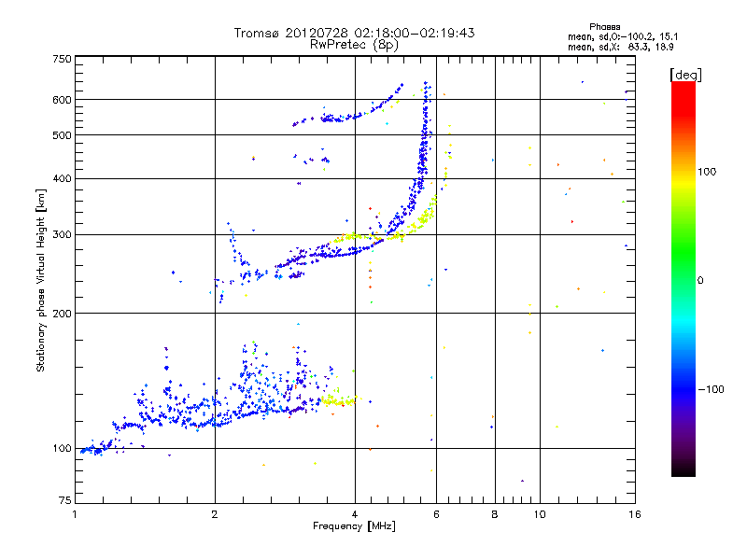Click the 'mean, sd,O:-100.2, 15.1' statistic
The width and height of the screenshot is (747, 560).
click(623, 36)
